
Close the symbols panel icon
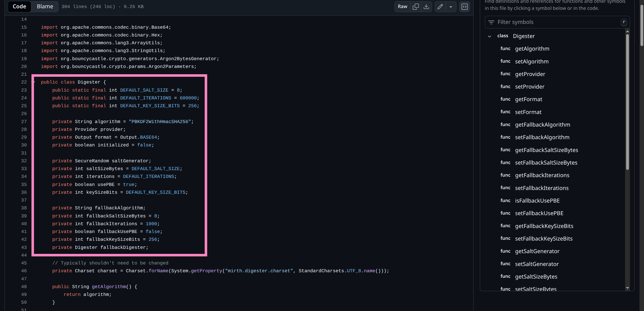pyautogui.click(x=464, y=7)
